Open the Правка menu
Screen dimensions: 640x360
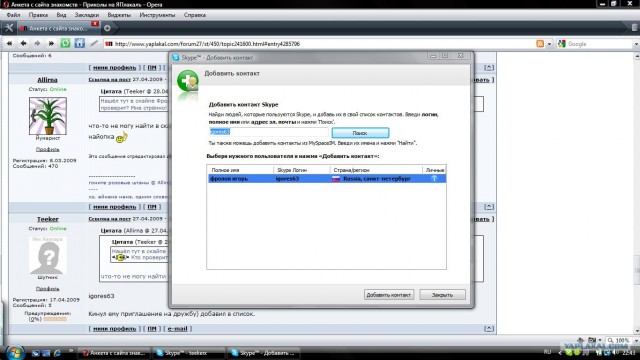click(38, 15)
